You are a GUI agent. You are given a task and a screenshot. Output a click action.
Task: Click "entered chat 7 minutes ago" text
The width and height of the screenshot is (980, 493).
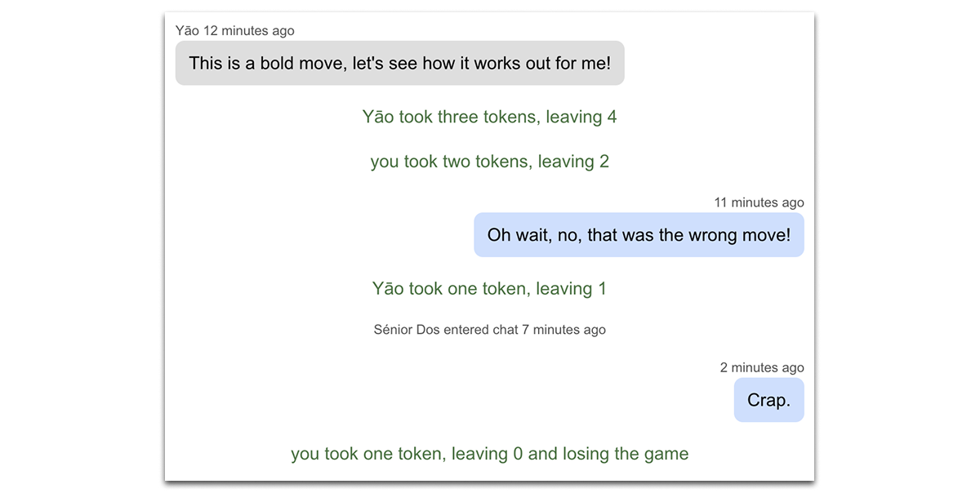(524, 330)
